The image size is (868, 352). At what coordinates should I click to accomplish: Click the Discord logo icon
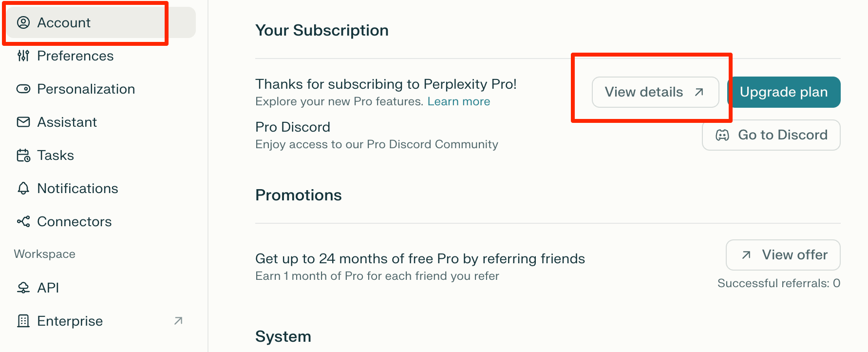tap(722, 135)
